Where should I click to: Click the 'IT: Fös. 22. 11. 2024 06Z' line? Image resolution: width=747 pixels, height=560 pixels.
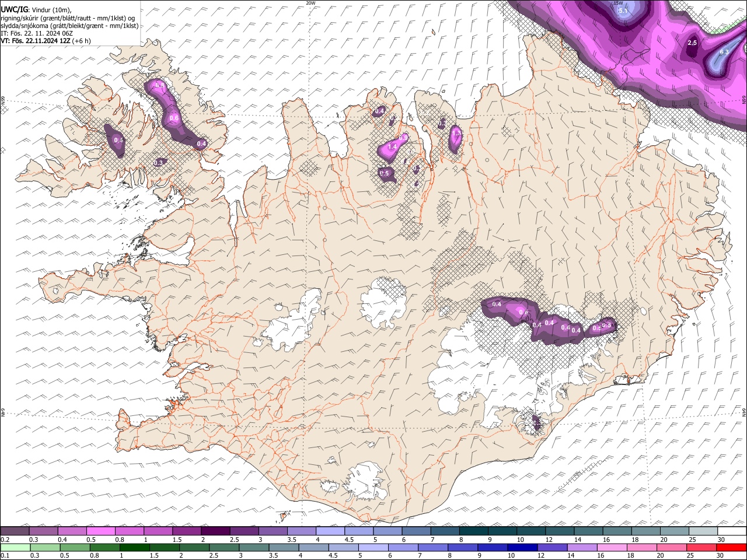(x=37, y=33)
